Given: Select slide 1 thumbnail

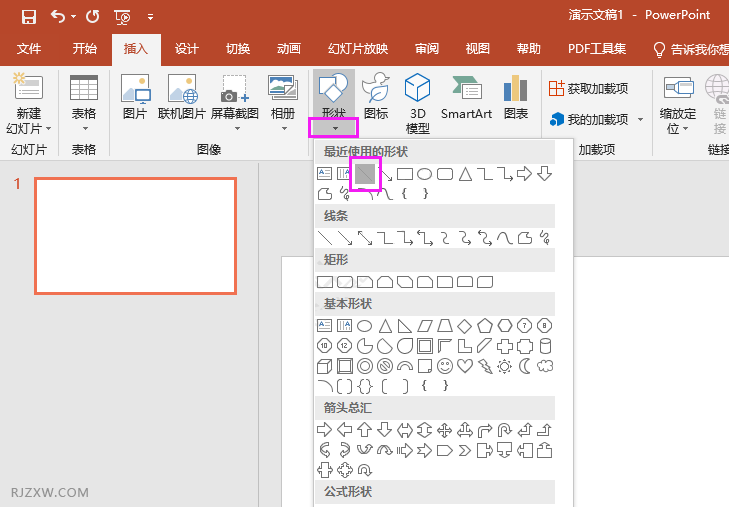Looking at the screenshot, I should pyautogui.click(x=135, y=236).
